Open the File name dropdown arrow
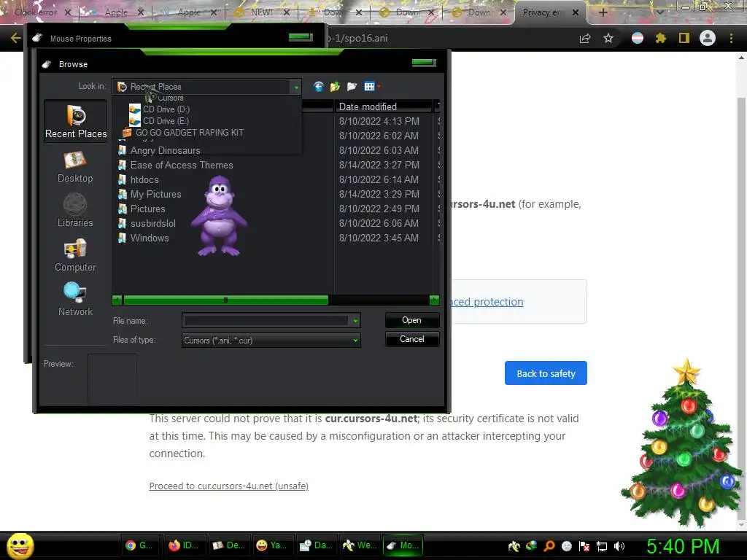Screen dimensions: 747x560 pos(355,321)
